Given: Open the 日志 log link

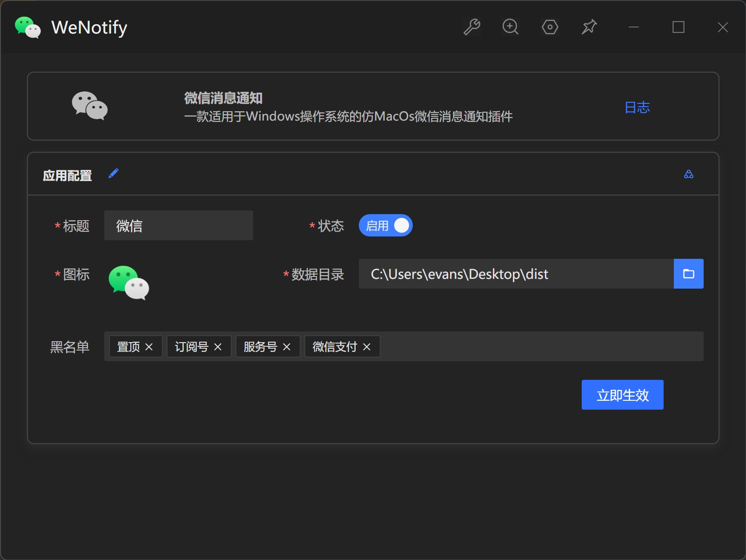Looking at the screenshot, I should [637, 108].
